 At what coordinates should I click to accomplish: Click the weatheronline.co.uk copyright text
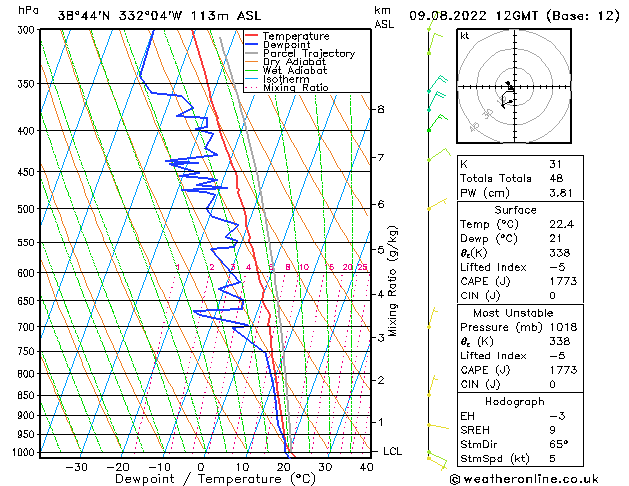click(524, 479)
